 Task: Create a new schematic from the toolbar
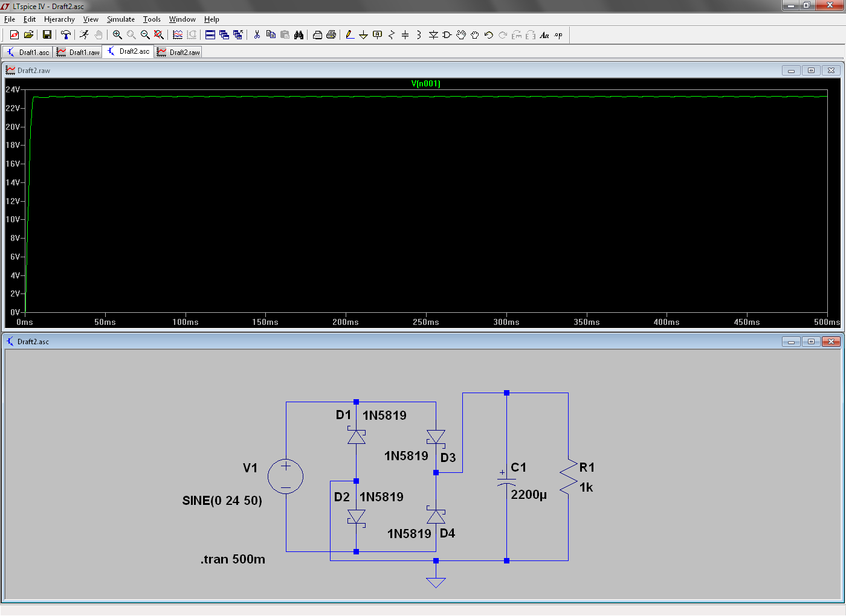click(15, 35)
